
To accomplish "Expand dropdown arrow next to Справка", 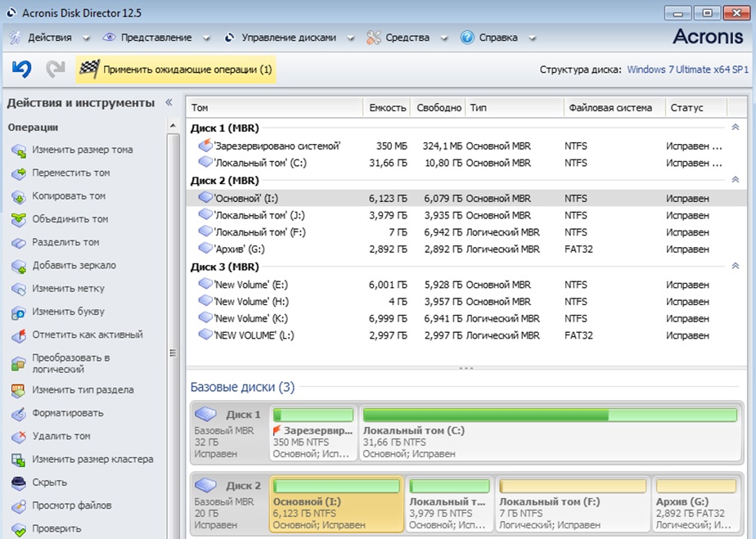I will click(533, 38).
